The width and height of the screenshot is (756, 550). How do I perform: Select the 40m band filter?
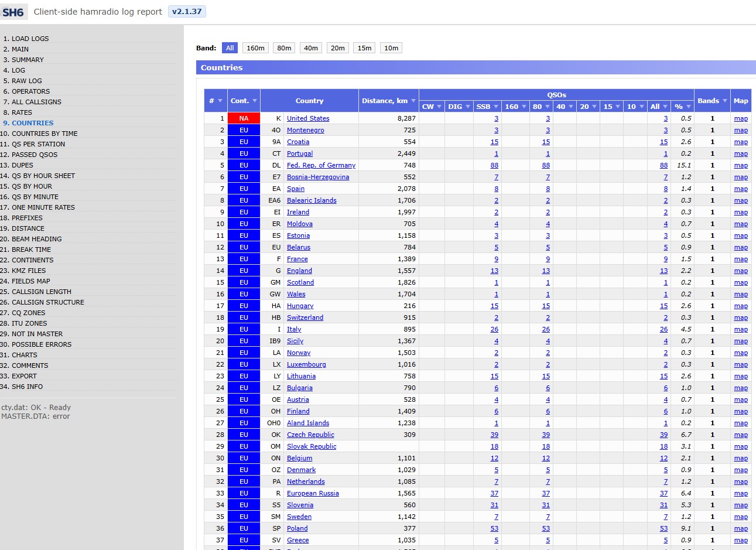(311, 48)
